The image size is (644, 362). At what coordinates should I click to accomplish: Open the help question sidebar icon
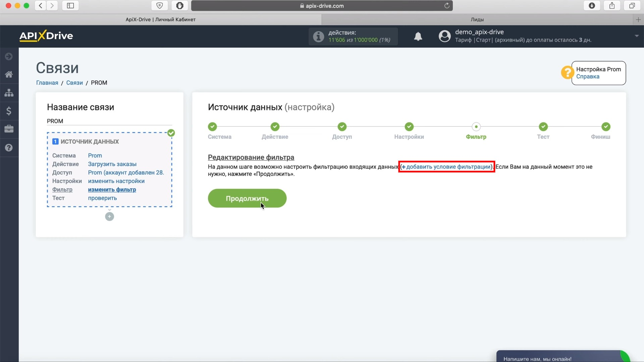pos(9,147)
